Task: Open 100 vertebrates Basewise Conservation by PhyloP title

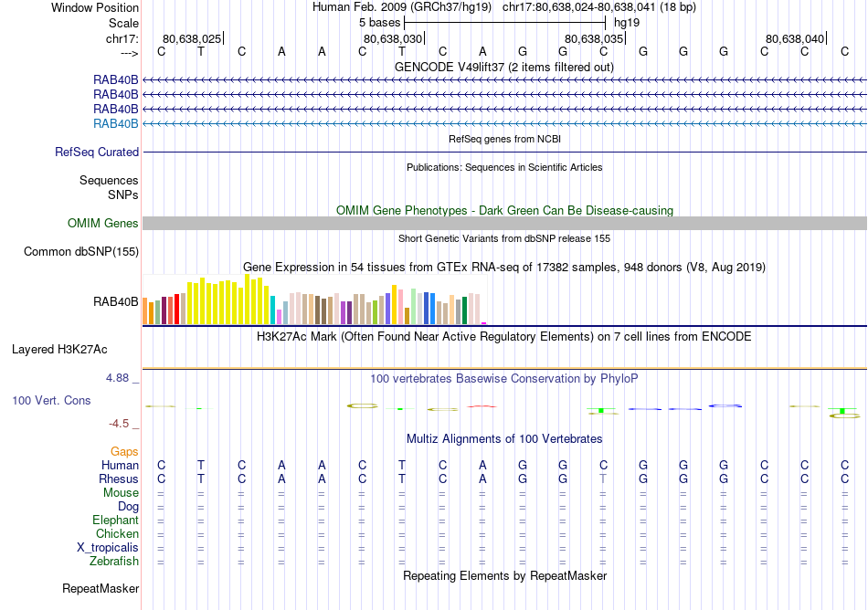Action: pyautogui.click(x=504, y=378)
